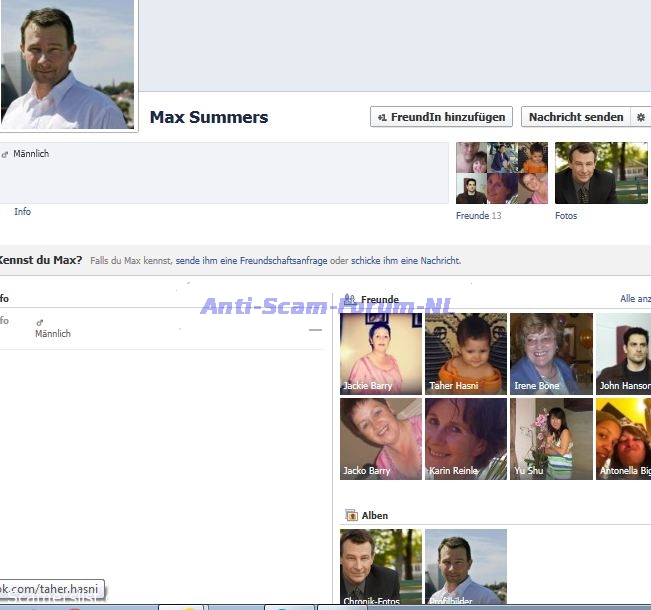Open Karin Reinke's friend photo

pyautogui.click(x=466, y=439)
